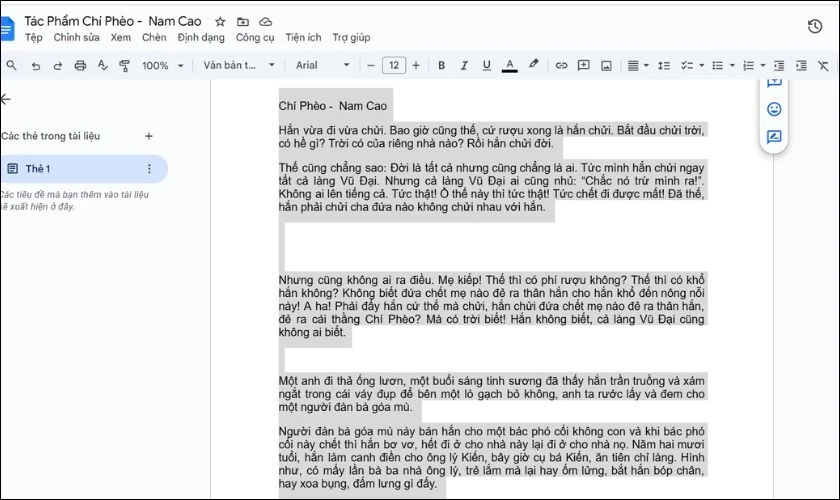Select Thẻ 1 tab
Screen dimensions: 840x500
point(84,169)
